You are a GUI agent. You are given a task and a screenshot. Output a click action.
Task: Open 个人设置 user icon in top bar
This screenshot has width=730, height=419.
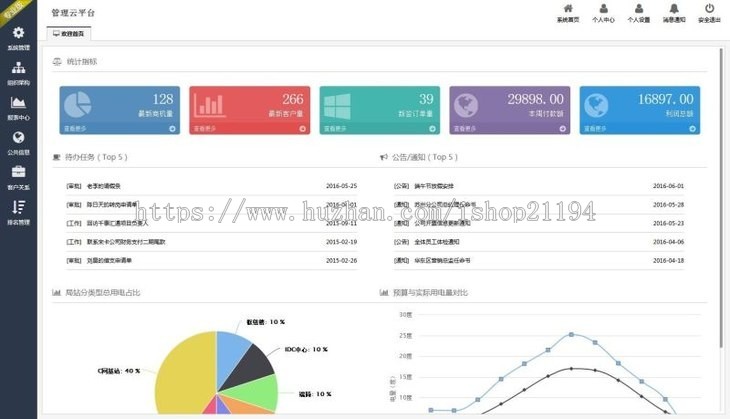click(639, 8)
